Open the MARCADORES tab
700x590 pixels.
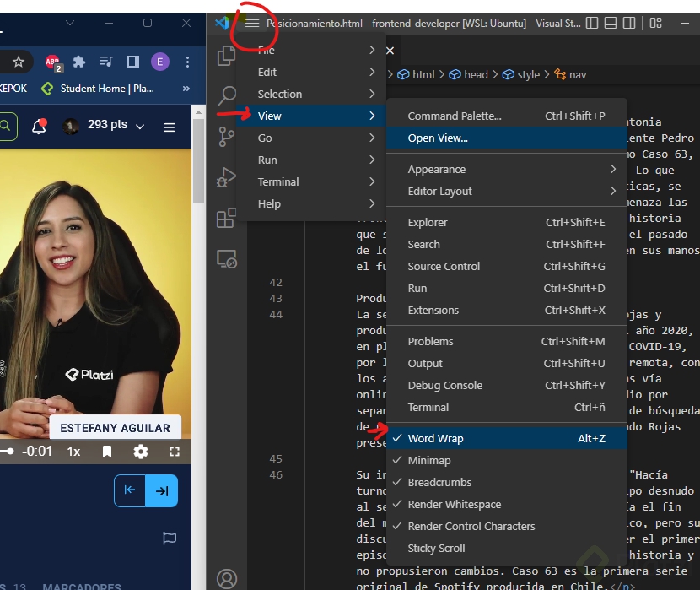(82, 586)
